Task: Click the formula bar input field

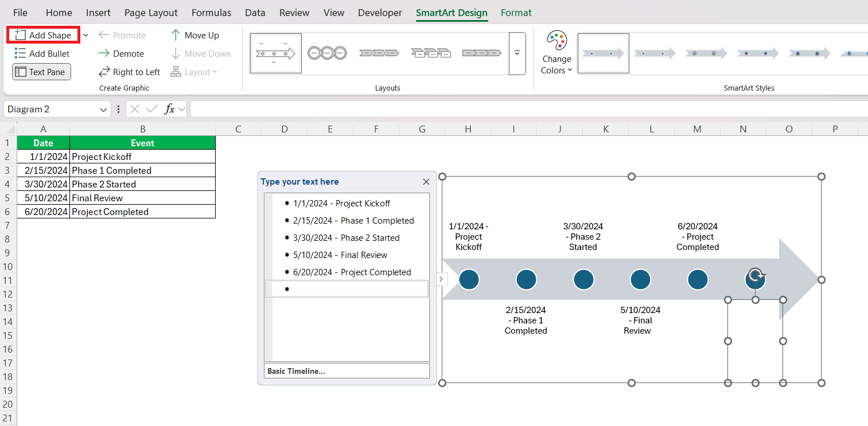Action: 528,109
